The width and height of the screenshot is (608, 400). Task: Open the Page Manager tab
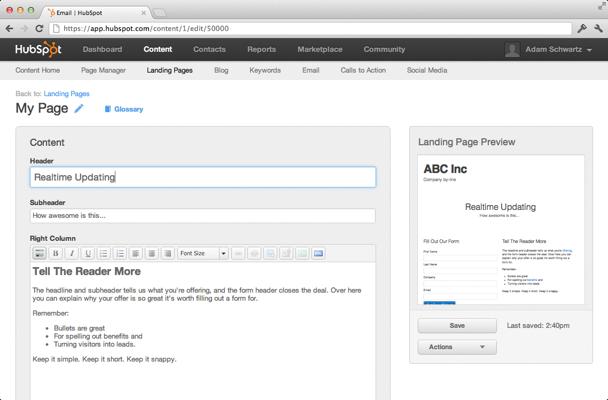pos(103,71)
